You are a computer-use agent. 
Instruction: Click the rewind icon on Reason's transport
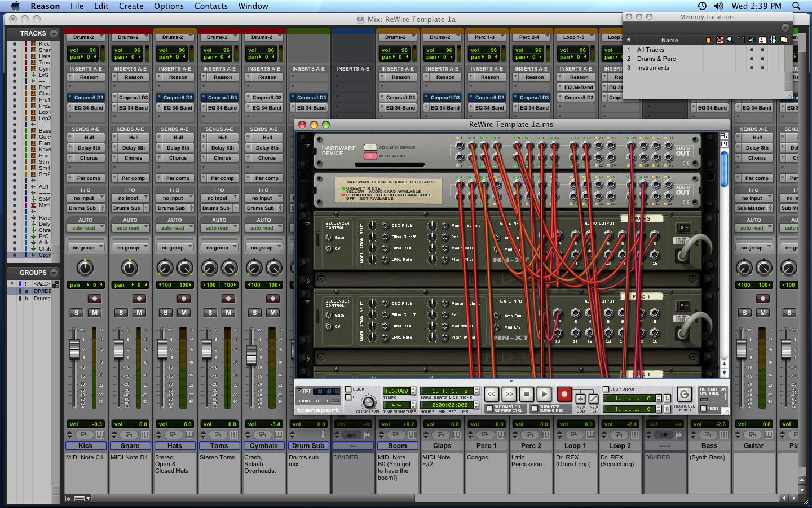[x=491, y=393]
